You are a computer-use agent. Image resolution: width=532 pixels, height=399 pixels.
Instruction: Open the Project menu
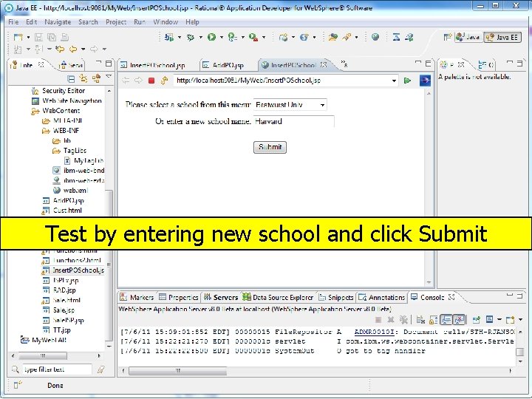coord(116,22)
